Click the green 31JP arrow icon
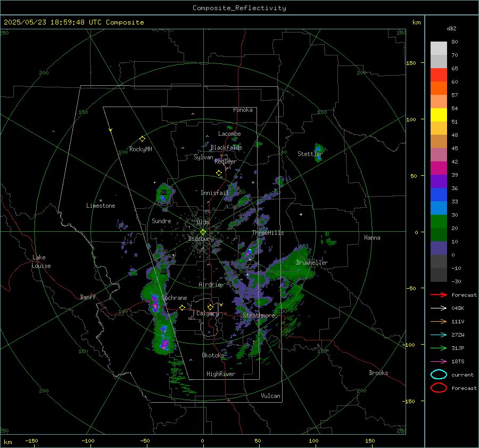Screen dimensions: 479x448 [439, 348]
